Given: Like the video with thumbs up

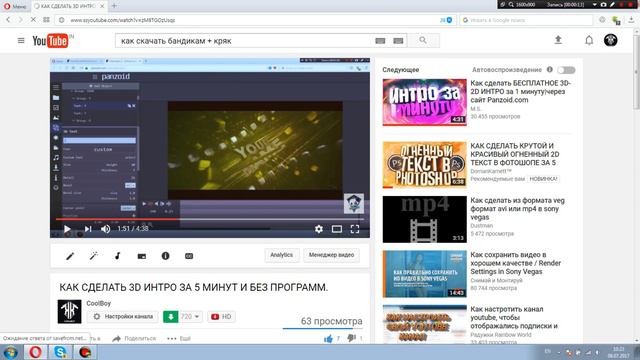Looking at the screenshot, I should pyautogui.click(x=328, y=338).
